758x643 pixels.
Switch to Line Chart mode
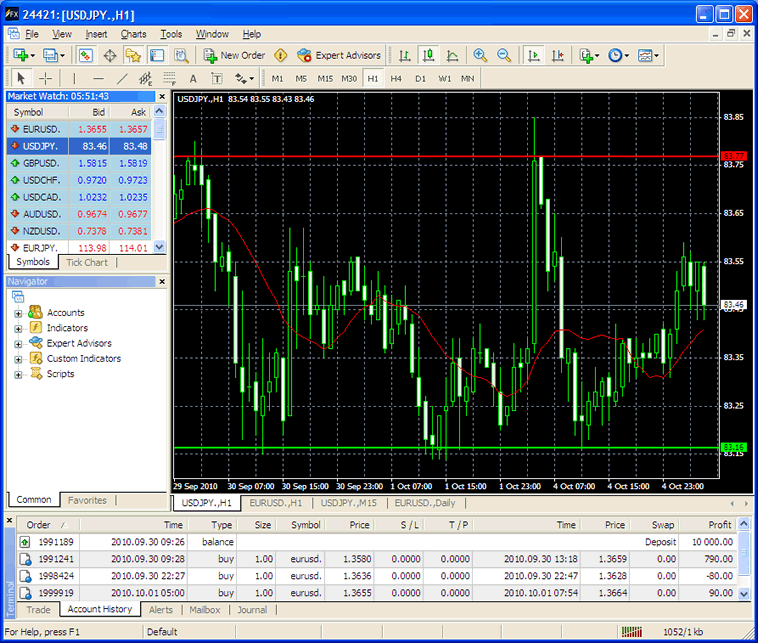pyautogui.click(x=452, y=56)
